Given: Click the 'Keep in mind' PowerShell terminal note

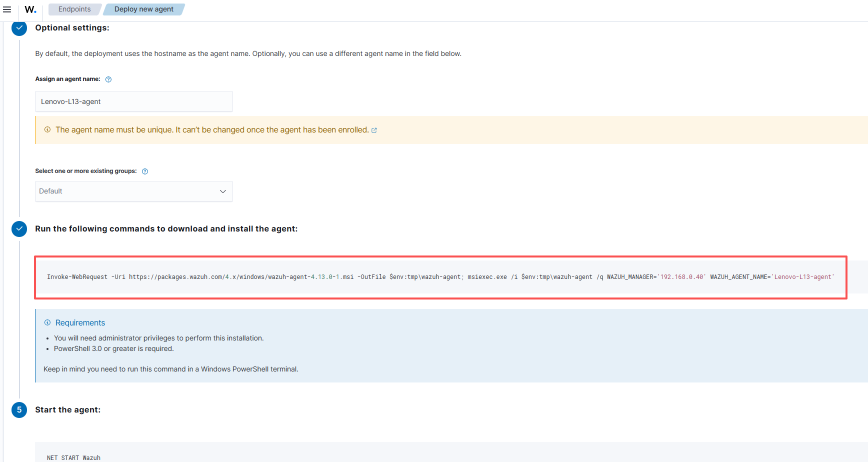Looking at the screenshot, I should [x=171, y=369].
